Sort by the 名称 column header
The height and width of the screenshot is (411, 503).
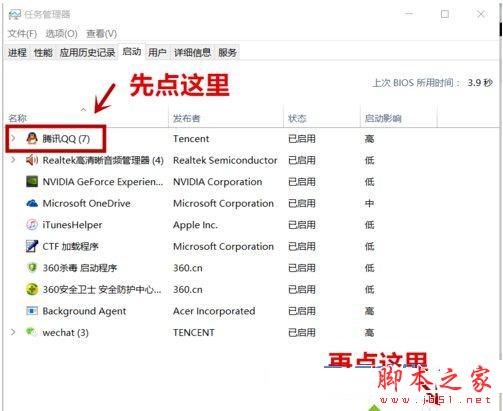18,118
